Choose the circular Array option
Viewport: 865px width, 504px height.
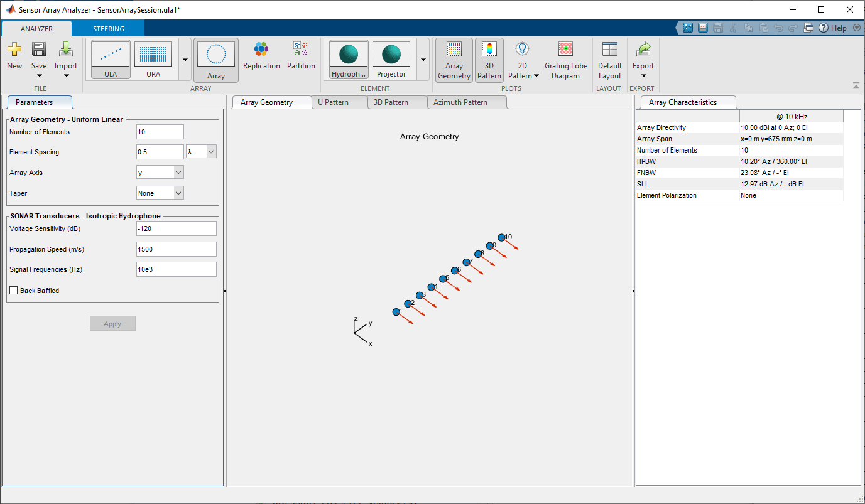pos(216,61)
